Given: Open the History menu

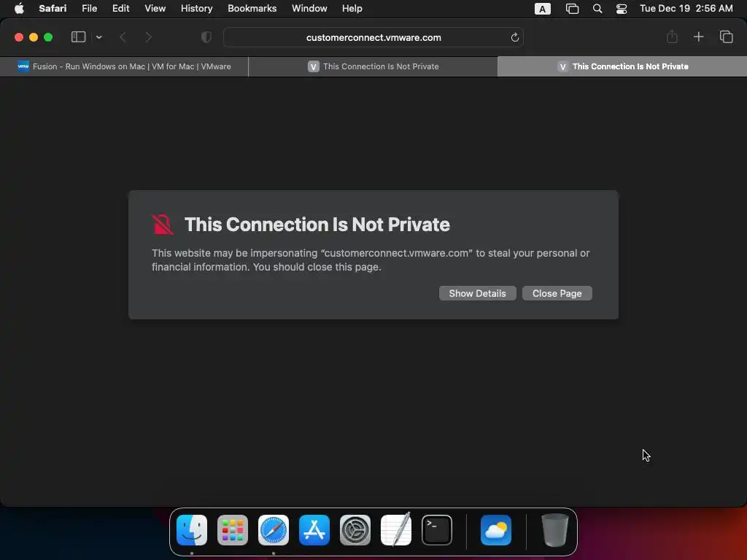Looking at the screenshot, I should click(196, 9).
